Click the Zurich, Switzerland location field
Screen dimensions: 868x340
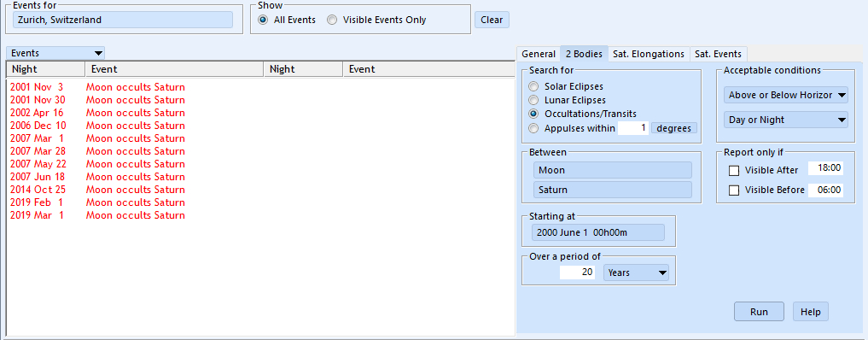(x=122, y=20)
